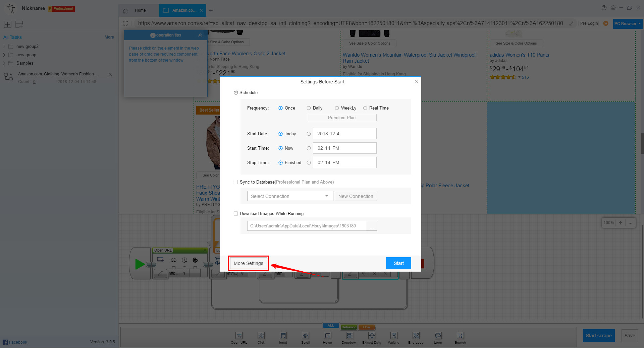Screen dimensions: 644x348
Task: Click the cookie icon in Open URL block
Action: [x=195, y=260]
